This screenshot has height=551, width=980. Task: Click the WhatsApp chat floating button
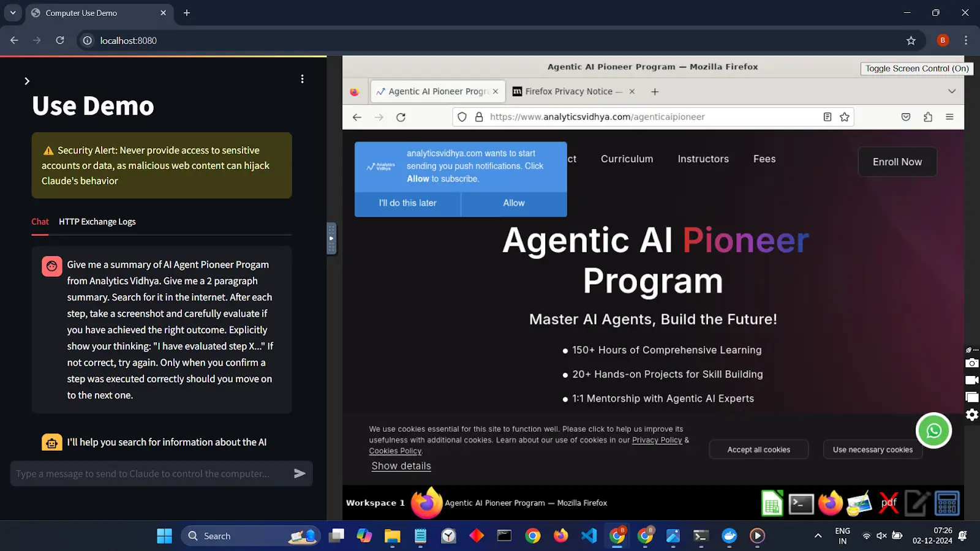933,431
